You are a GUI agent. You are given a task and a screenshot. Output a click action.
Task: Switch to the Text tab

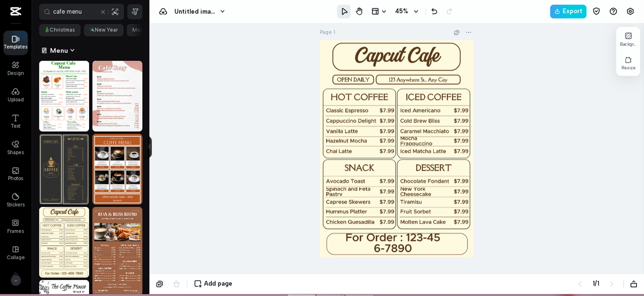click(16, 121)
